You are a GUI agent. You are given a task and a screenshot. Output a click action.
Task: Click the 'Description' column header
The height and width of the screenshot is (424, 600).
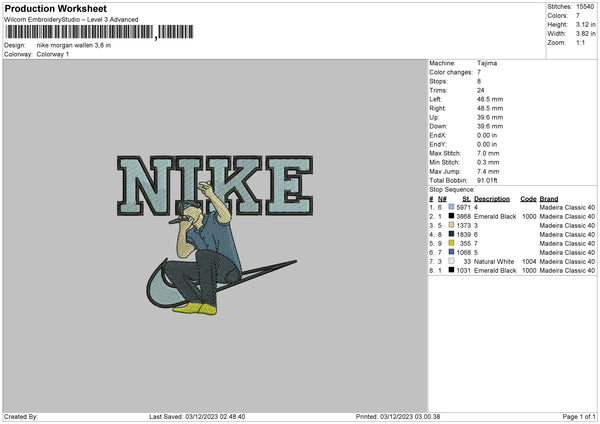(x=492, y=199)
